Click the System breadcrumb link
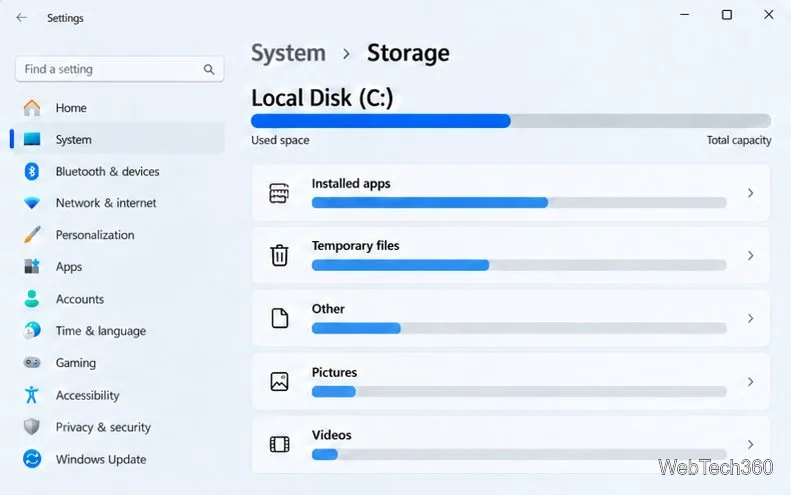Viewport: 791px width, 495px height. tap(289, 53)
